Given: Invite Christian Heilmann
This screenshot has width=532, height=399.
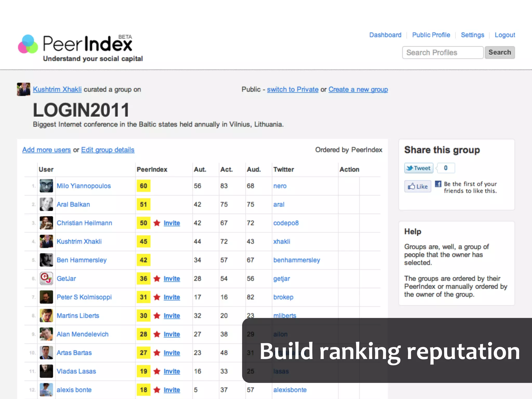Looking at the screenshot, I should (172, 223).
